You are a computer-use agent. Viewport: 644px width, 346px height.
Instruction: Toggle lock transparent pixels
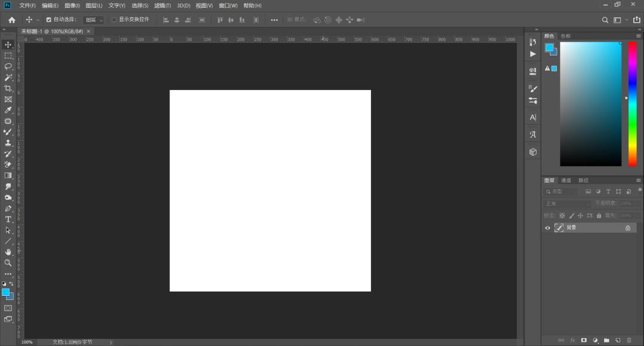[x=562, y=216]
